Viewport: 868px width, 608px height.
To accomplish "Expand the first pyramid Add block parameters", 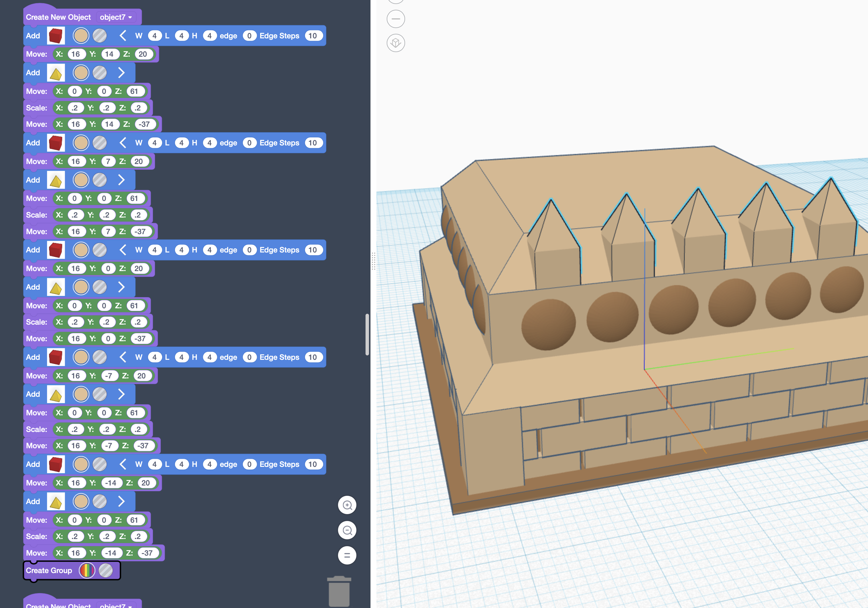I will click(x=121, y=72).
